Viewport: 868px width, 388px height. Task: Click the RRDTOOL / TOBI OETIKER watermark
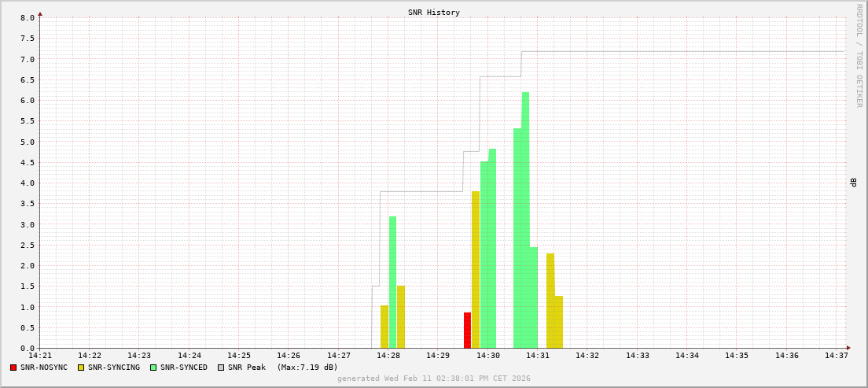point(859,55)
